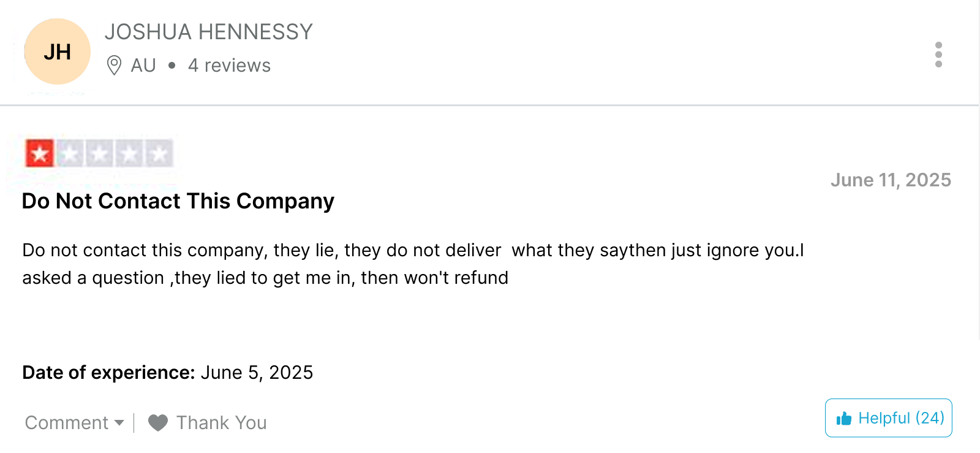Click the AU country label
Screen dimensions: 980x453
(x=143, y=66)
